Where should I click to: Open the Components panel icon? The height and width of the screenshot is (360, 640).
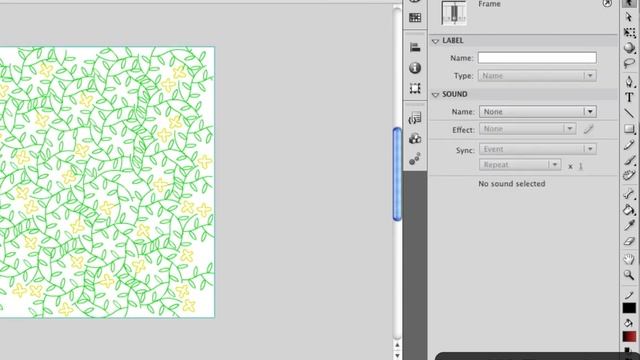pos(415,139)
